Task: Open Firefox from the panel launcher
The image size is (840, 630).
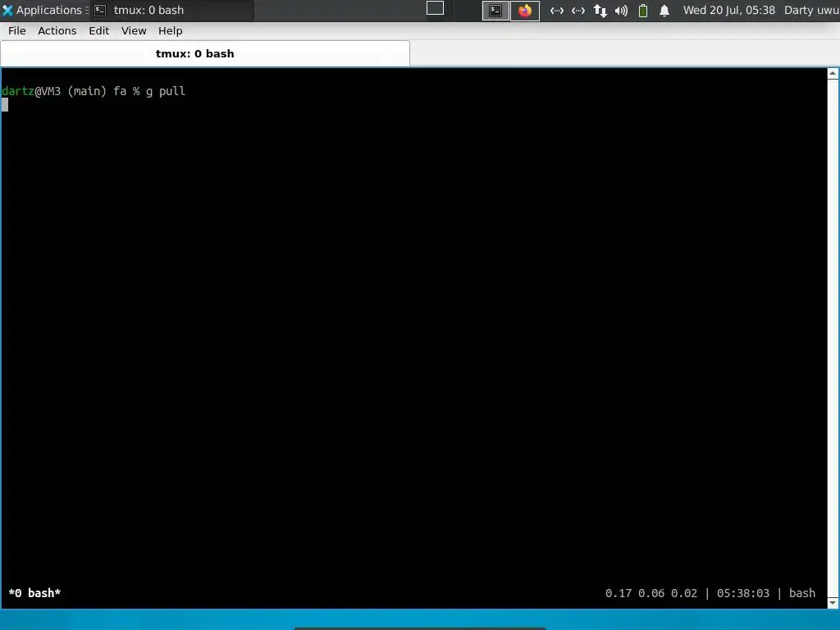Action: click(x=525, y=11)
